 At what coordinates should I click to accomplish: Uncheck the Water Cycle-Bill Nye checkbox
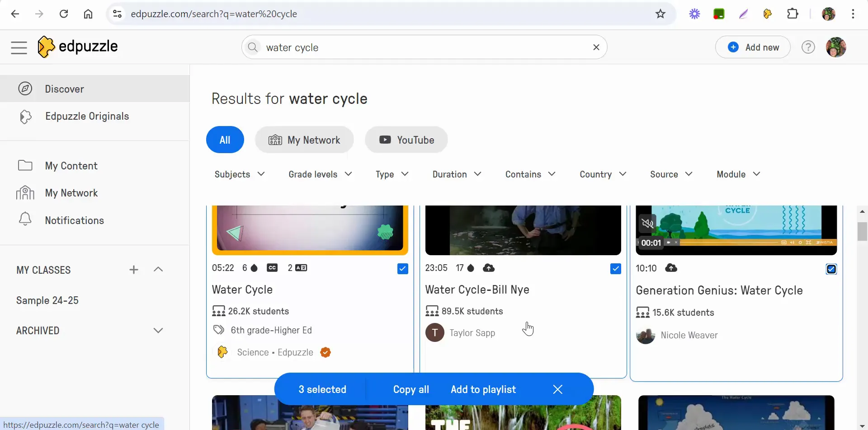[x=616, y=269]
